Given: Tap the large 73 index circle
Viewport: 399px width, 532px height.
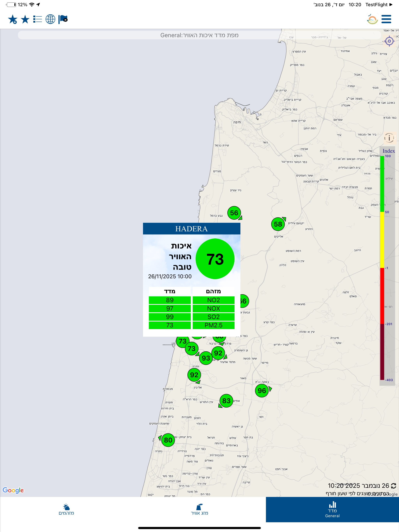Looking at the screenshot, I should [215, 259].
